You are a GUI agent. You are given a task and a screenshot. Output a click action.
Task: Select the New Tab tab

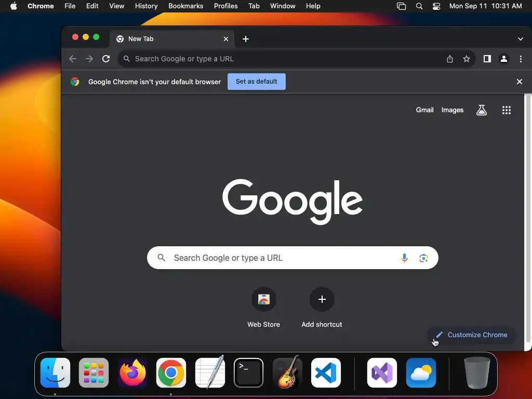click(172, 39)
